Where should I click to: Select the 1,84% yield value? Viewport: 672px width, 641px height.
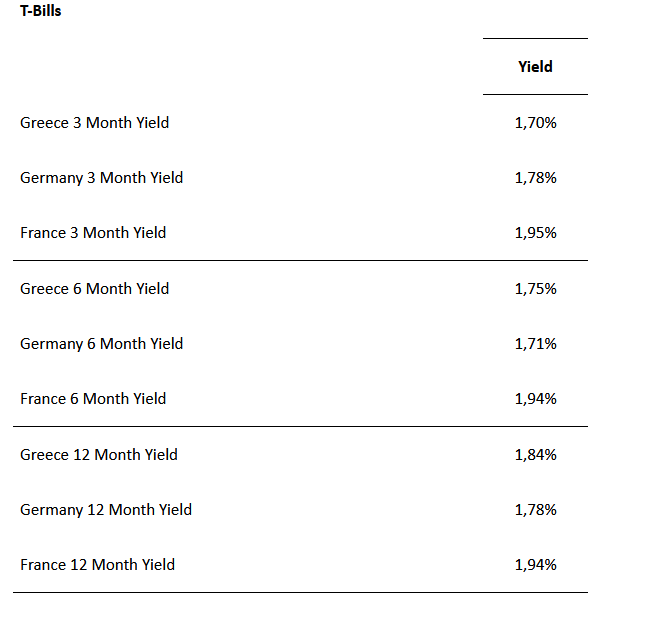535,455
